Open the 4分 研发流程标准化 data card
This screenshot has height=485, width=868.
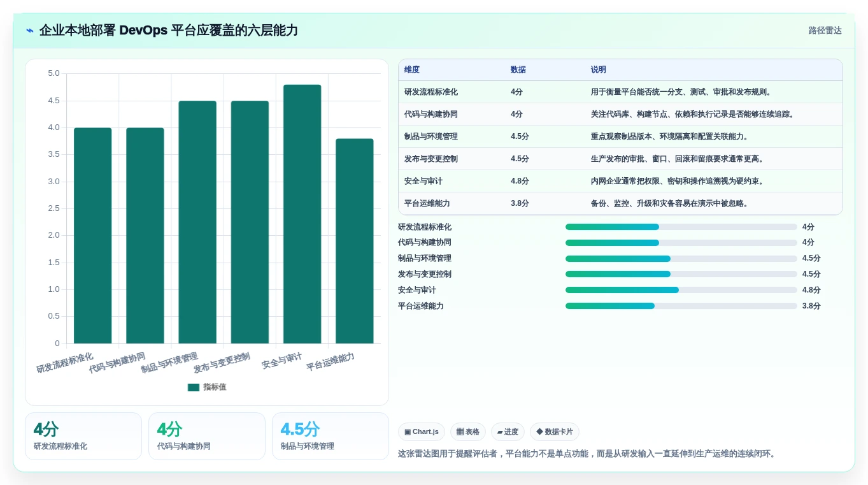(83, 436)
